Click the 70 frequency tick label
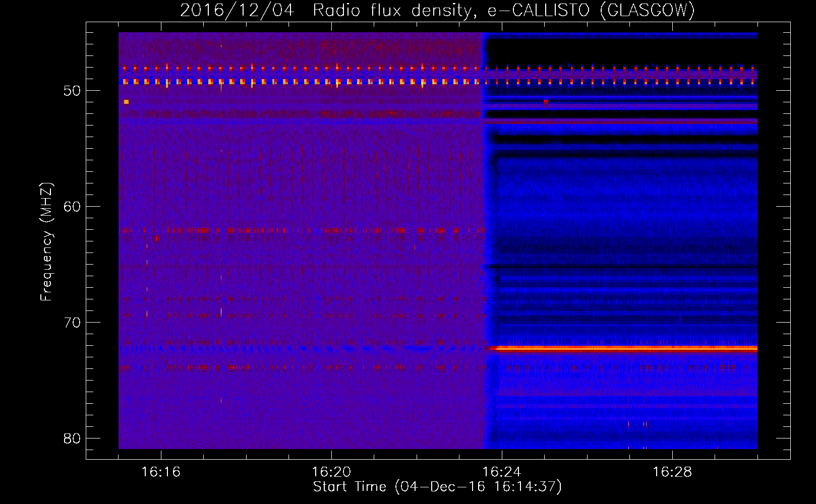Viewport: 816px width, 504px height. (72, 323)
